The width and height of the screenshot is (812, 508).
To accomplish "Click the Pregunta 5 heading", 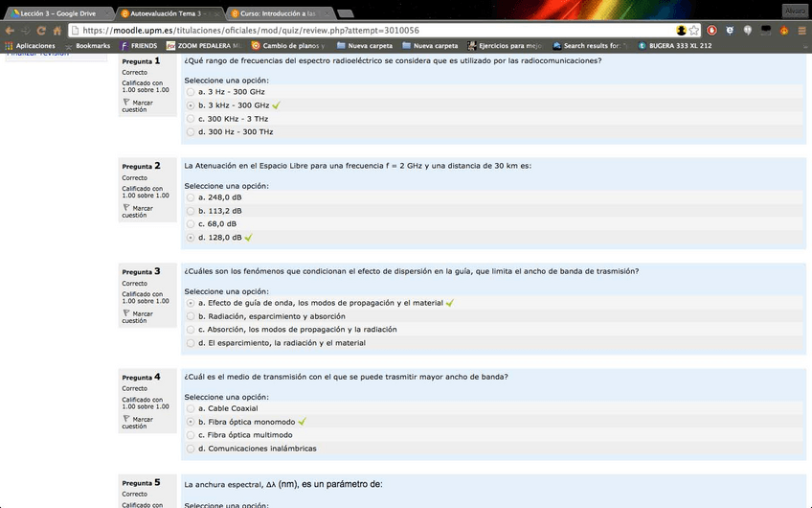I will 141,483.
